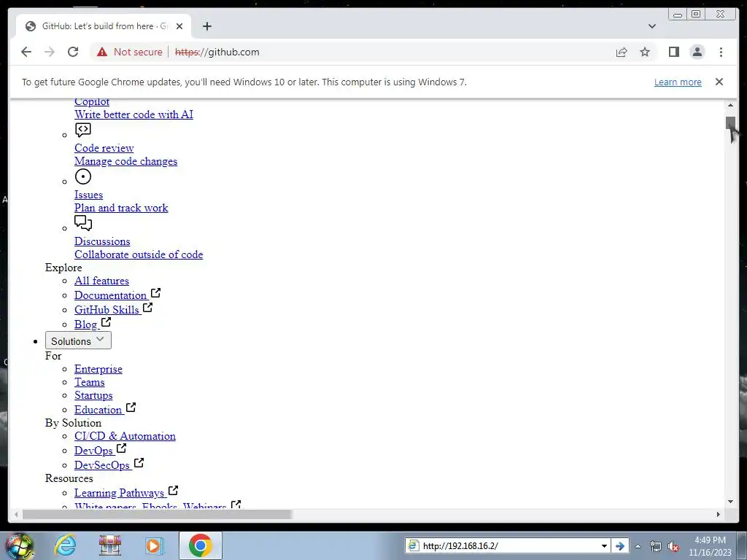This screenshot has height=560, width=747.
Task: Select the GitHub browser tab
Action: [104, 26]
